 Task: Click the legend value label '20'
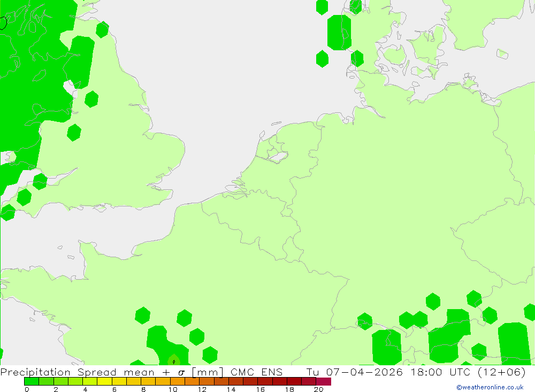[319, 389]
